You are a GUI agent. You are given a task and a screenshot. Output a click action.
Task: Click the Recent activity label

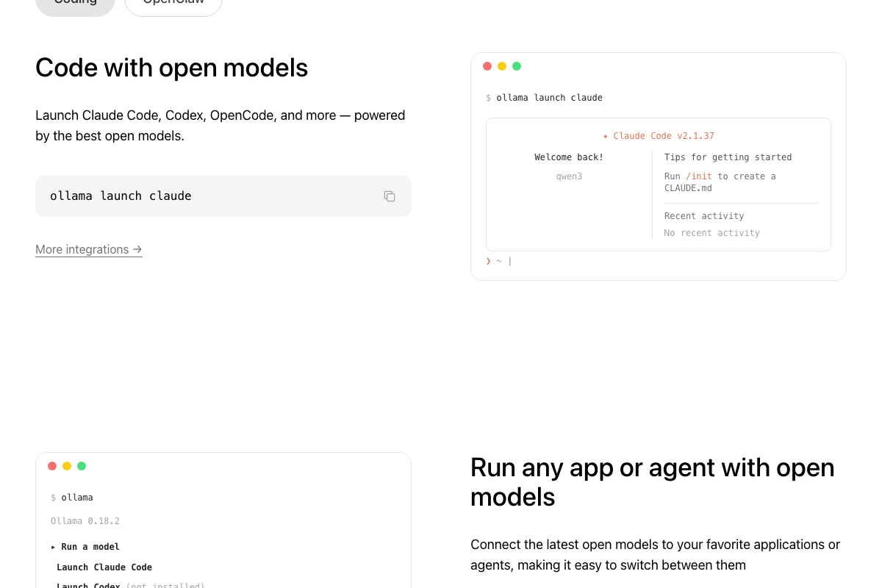(704, 216)
